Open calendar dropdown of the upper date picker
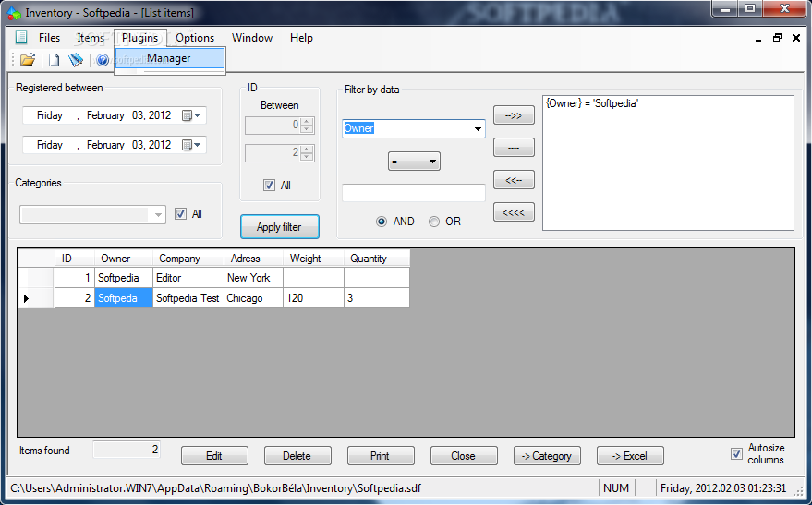 [x=191, y=115]
